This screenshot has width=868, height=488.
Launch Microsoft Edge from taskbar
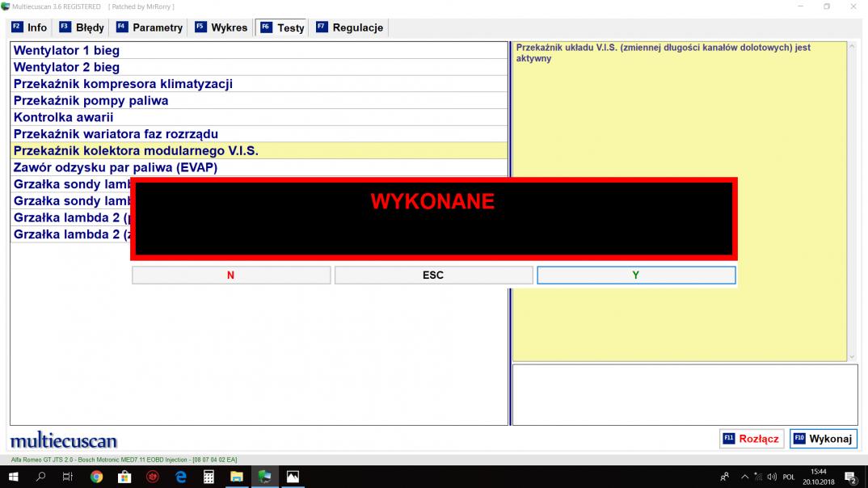click(181, 477)
